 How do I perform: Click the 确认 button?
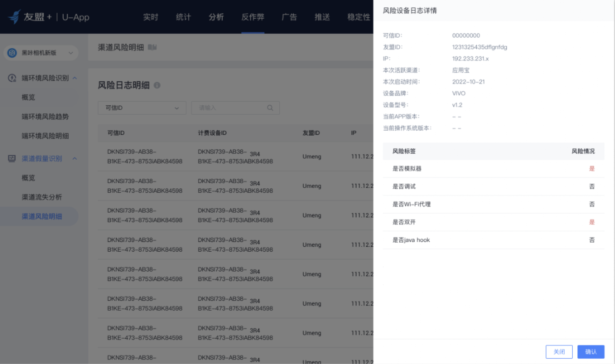pos(591,352)
